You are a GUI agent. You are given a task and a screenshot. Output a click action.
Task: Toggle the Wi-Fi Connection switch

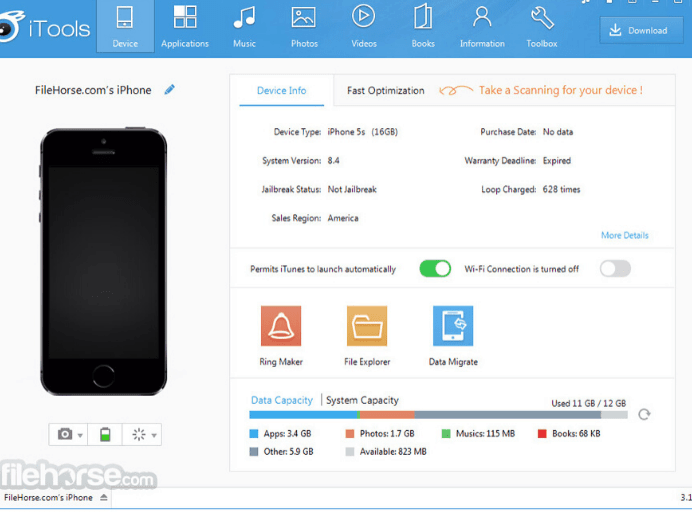click(x=615, y=269)
